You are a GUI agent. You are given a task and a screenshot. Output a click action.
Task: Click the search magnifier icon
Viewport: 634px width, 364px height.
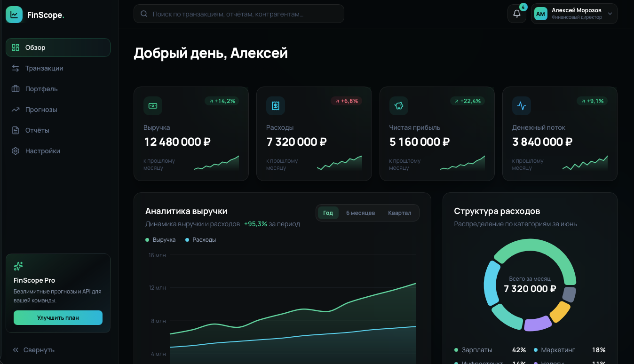[144, 14]
